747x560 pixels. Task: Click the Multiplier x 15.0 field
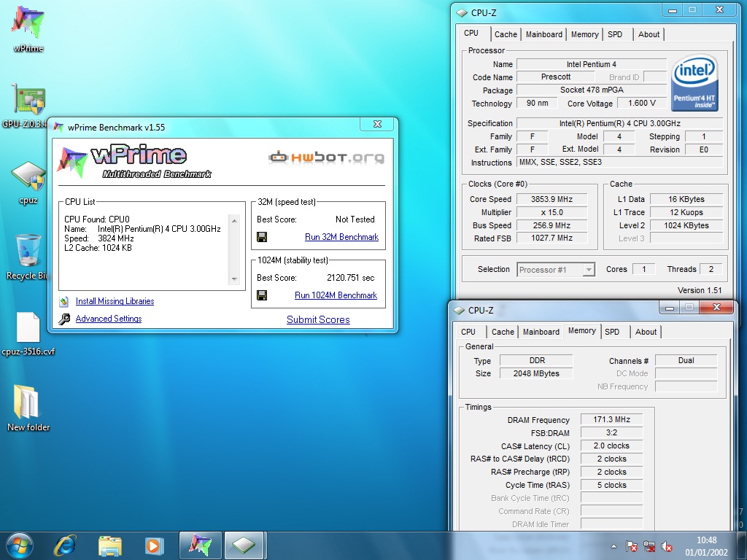(551, 212)
